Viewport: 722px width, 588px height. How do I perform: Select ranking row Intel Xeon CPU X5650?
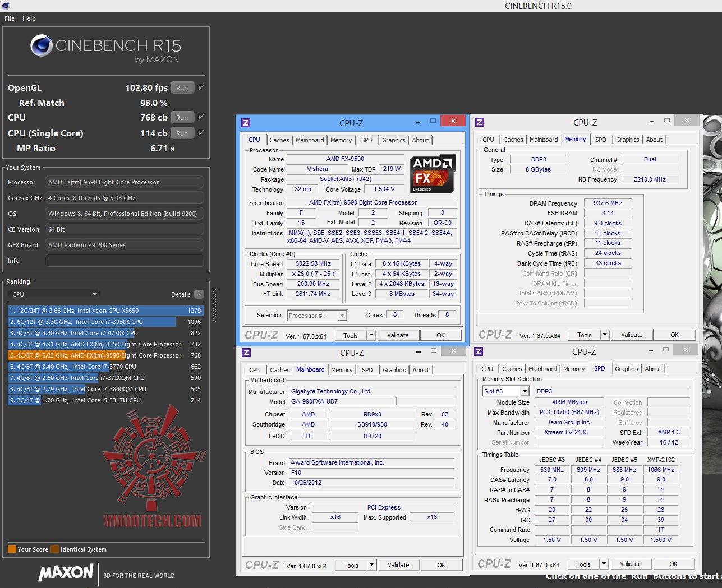tap(105, 311)
